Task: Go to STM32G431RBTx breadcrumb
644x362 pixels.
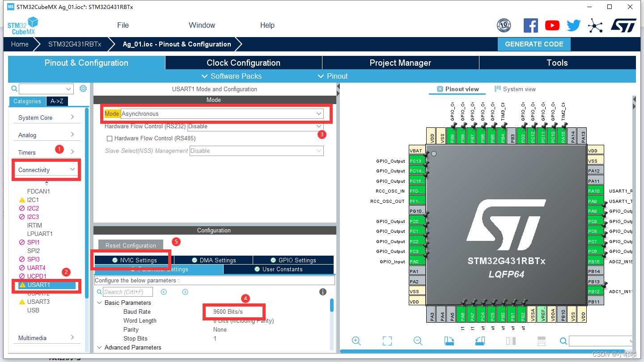Action: click(x=75, y=44)
